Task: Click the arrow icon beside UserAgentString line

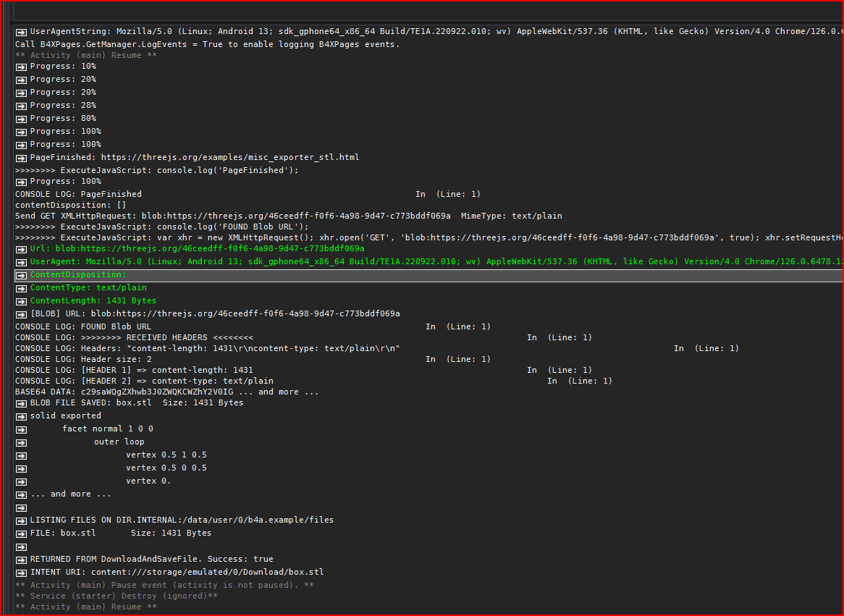Action: pyautogui.click(x=21, y=33)
